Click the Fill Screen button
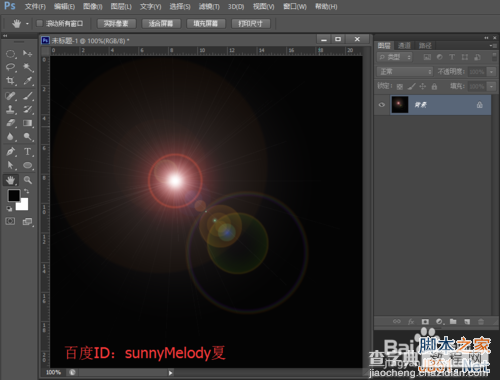 pos(206,24)
